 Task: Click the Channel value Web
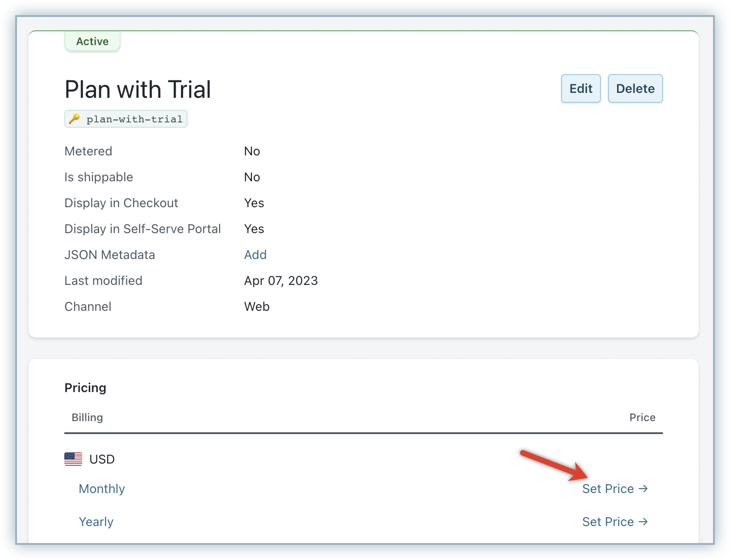click(x=256, y=306)
